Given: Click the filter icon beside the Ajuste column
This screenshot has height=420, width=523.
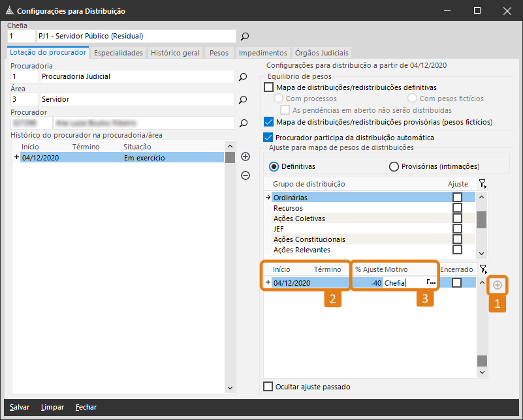Looking at the screenshot, I should [483, 183].
